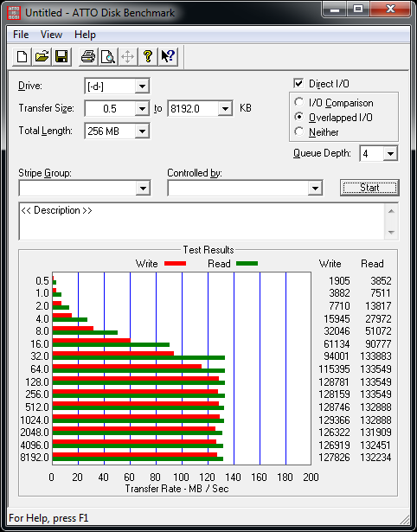
Task: Click inside the Description text box
Action: click(202, 221)
